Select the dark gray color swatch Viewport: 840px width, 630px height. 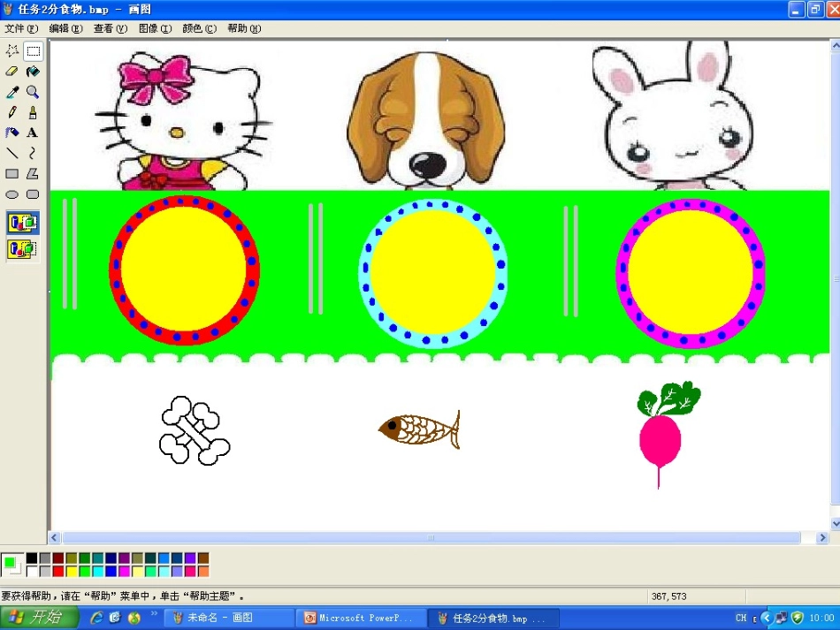[x=45, y=558]
